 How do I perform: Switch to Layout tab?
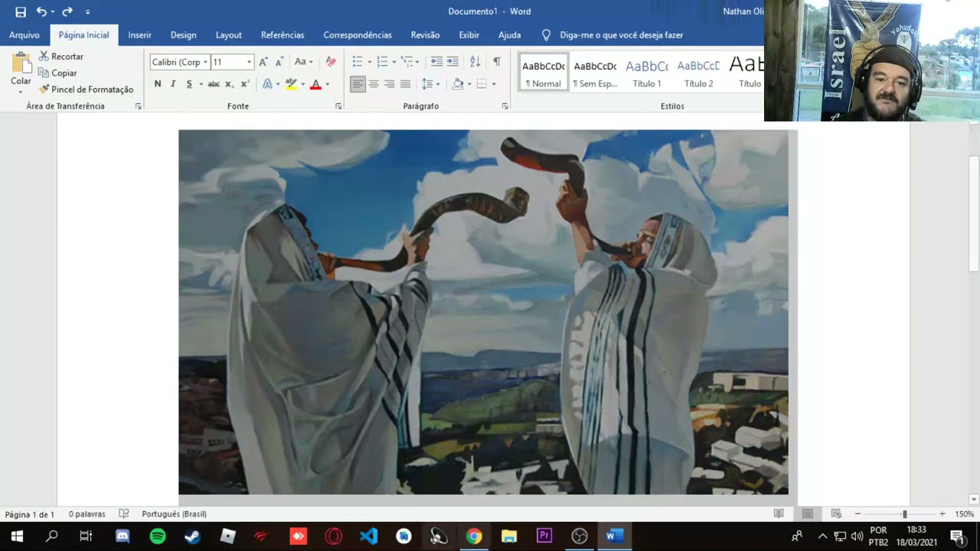228,35
